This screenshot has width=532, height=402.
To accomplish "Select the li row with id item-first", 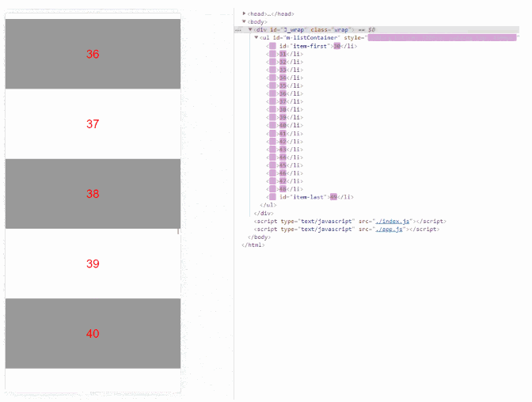I will coord(311,46).
